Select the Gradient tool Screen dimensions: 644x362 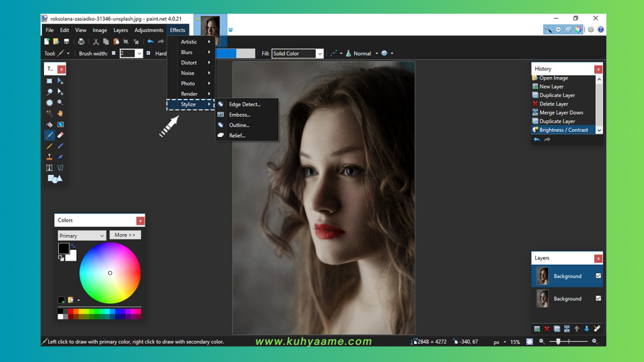(60, 125)
